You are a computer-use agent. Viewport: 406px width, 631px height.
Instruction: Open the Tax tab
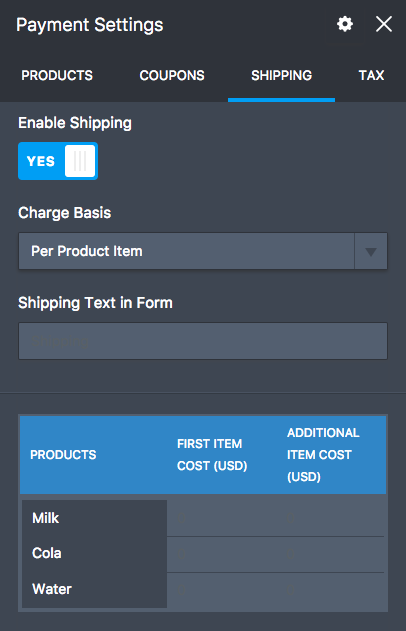tap(371, 75)
